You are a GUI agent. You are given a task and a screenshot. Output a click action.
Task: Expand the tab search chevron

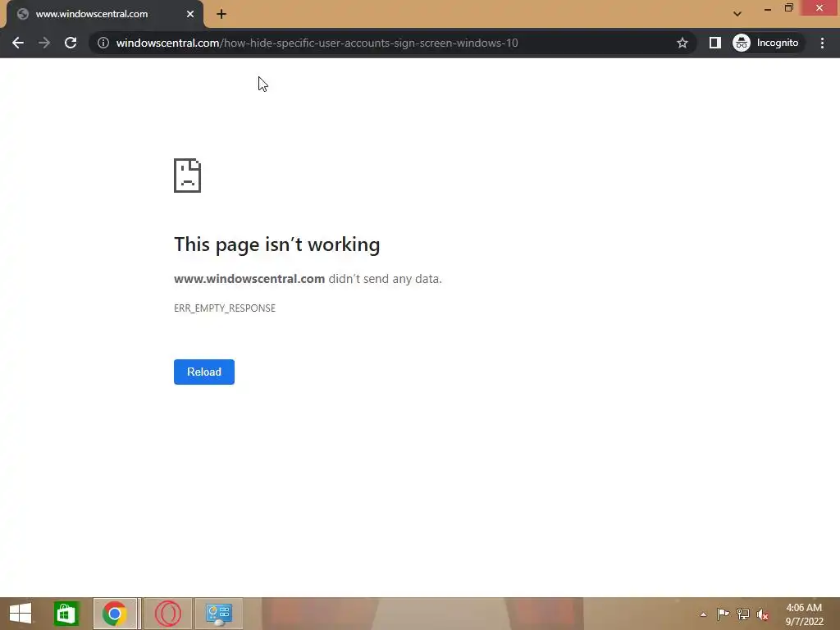737,14
